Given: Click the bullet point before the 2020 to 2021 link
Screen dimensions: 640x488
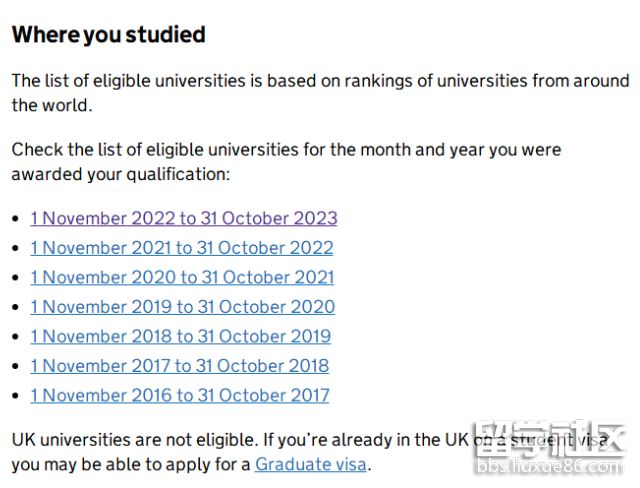Looking at the screenshot, I should click(16, 278).
